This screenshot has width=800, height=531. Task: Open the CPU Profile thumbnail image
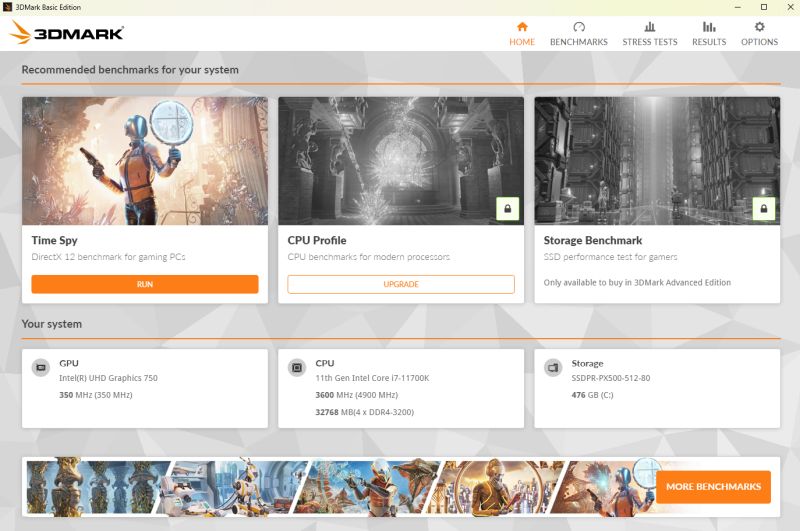401,161
